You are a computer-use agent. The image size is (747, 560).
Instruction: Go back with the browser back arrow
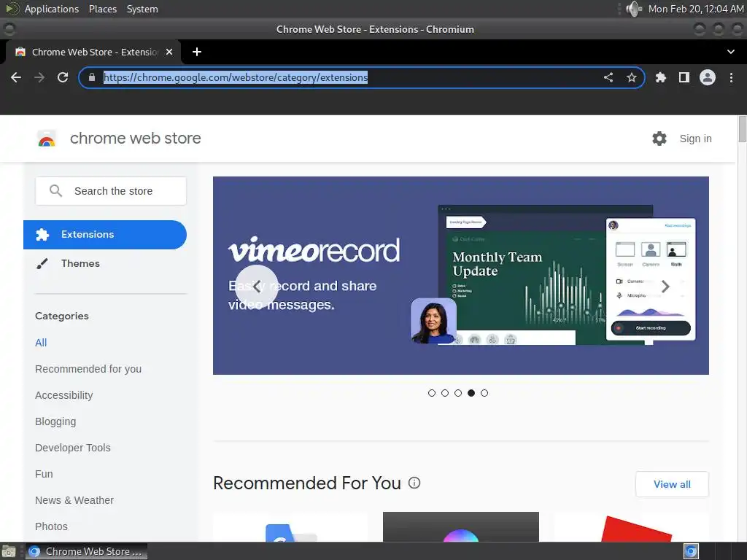[16, 77]
